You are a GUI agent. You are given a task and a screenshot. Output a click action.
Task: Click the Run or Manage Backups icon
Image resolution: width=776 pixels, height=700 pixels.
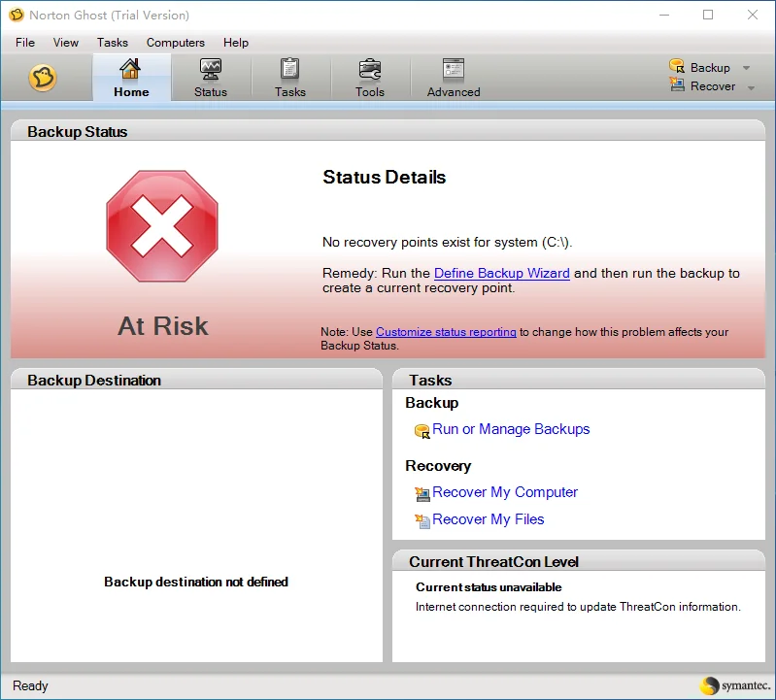tap(422, 431)
